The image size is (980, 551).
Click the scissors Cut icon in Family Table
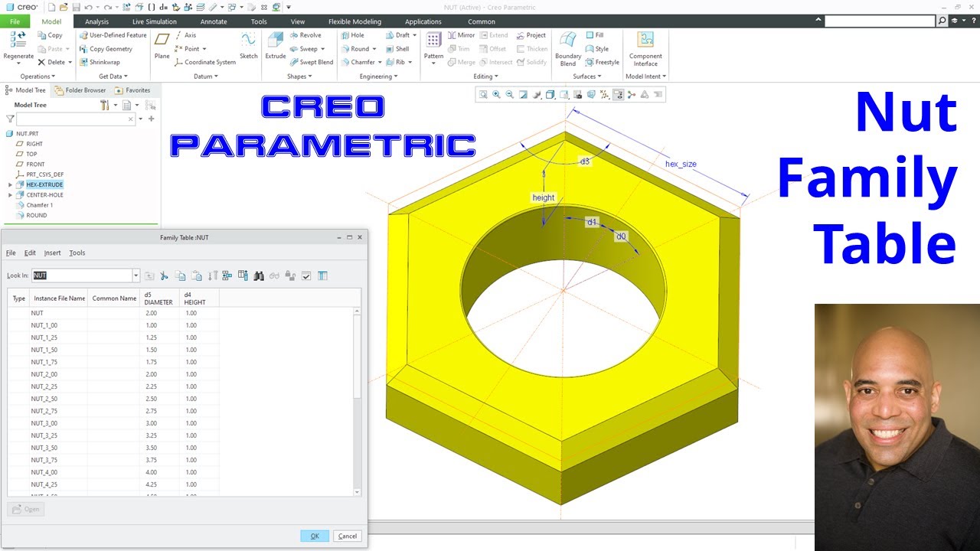164,275
